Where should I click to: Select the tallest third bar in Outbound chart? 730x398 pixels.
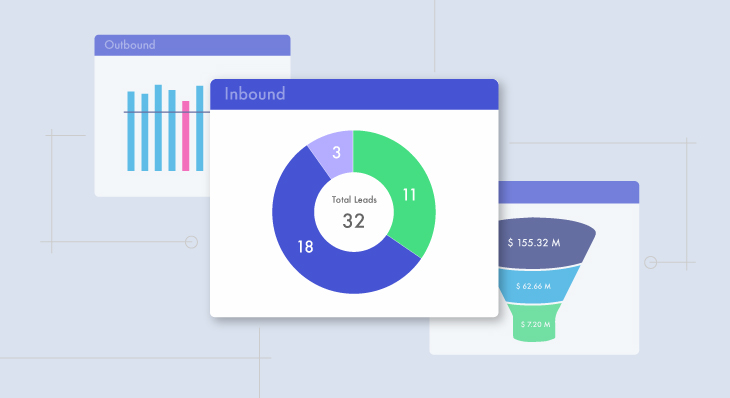click(x=158, y=128)
